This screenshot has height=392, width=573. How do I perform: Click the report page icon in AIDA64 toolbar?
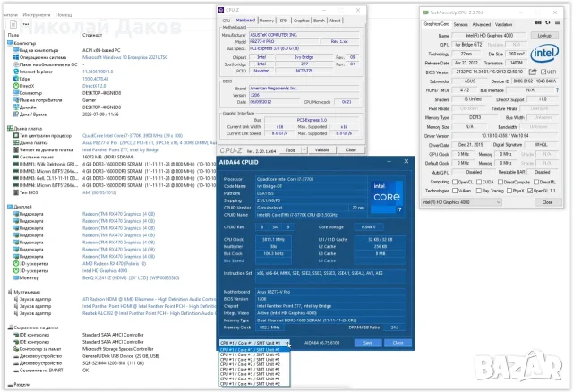[13, 24]
